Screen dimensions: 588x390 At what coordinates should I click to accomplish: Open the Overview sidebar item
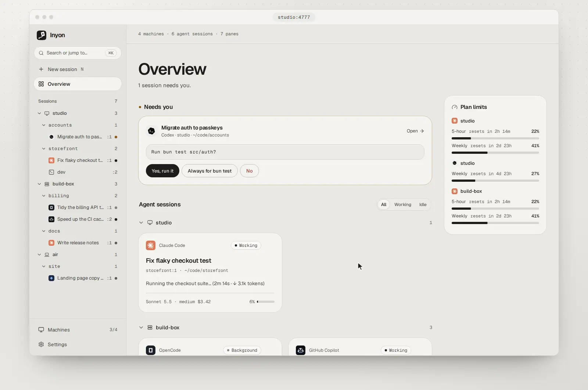[x=78, y=84]
